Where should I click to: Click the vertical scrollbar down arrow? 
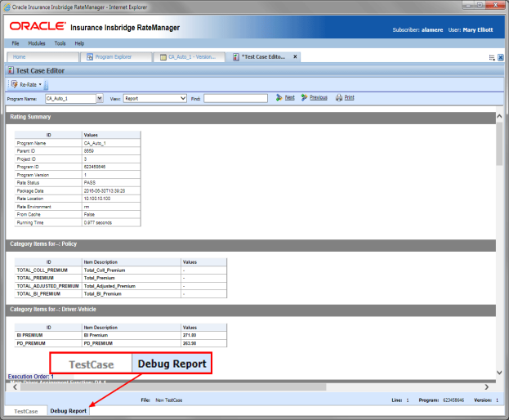tap(499, 373)
